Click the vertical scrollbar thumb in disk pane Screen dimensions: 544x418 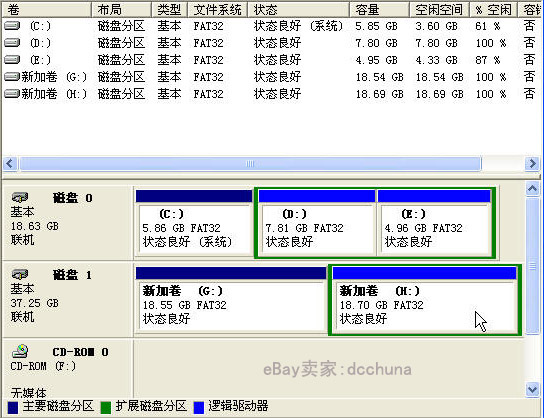coord(532,266)
